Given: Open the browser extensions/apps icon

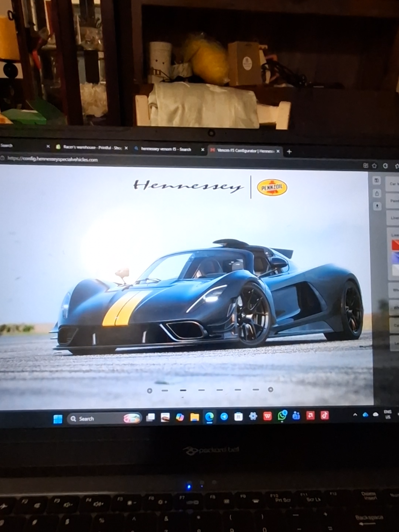Looking at the screenshot, I should 365,165.
